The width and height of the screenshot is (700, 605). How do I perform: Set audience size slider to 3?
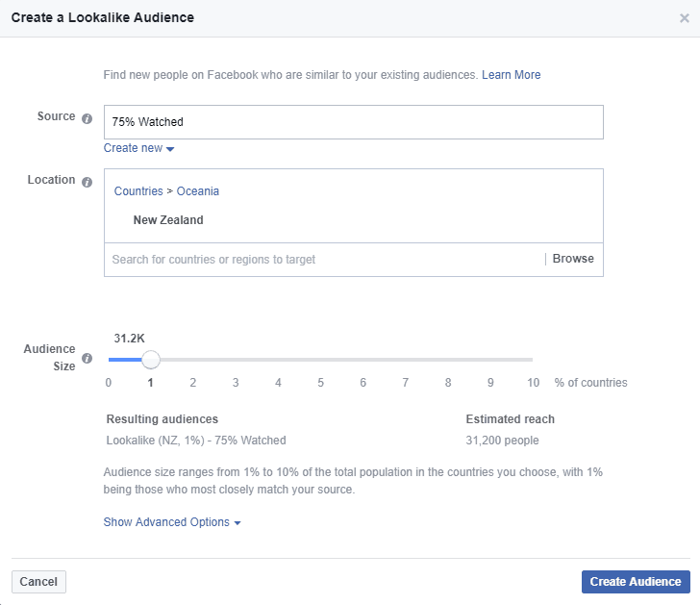pyautogui.click(x=236, y=360)
